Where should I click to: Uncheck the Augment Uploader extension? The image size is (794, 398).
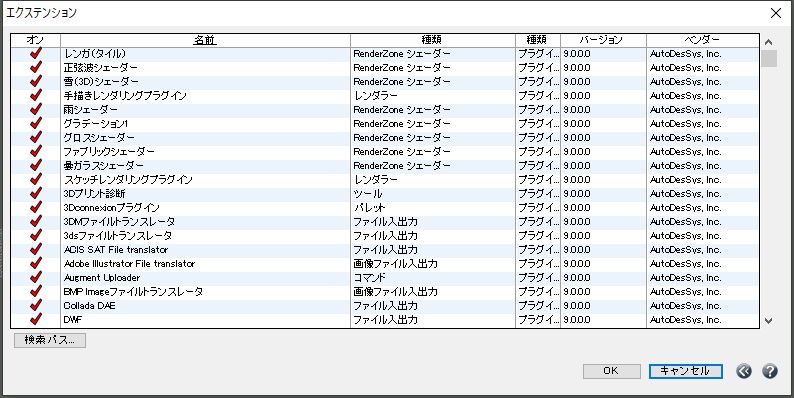point(35,278)
